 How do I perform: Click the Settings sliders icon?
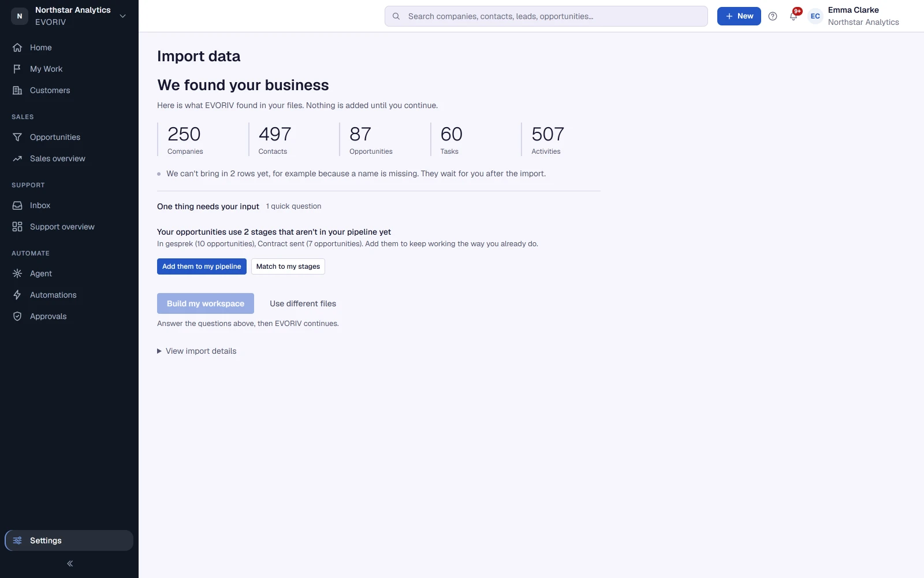[17, 540]
